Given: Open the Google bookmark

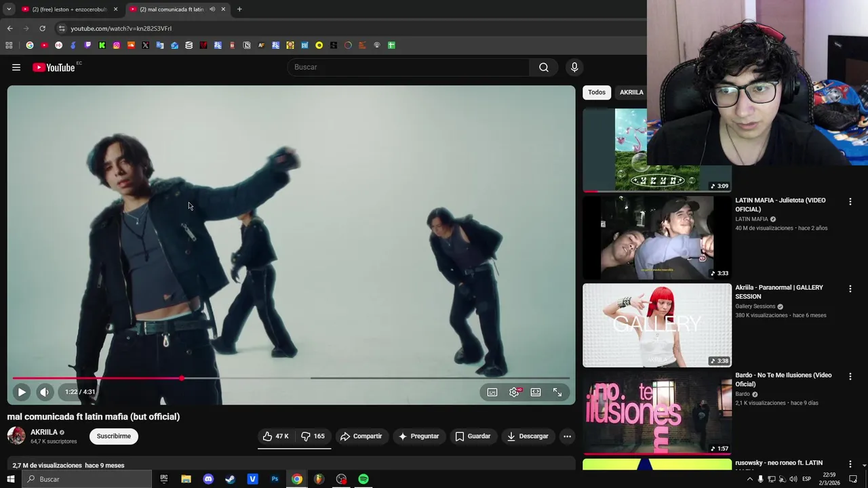Looking at the screenshot, I should coord(30,45).
